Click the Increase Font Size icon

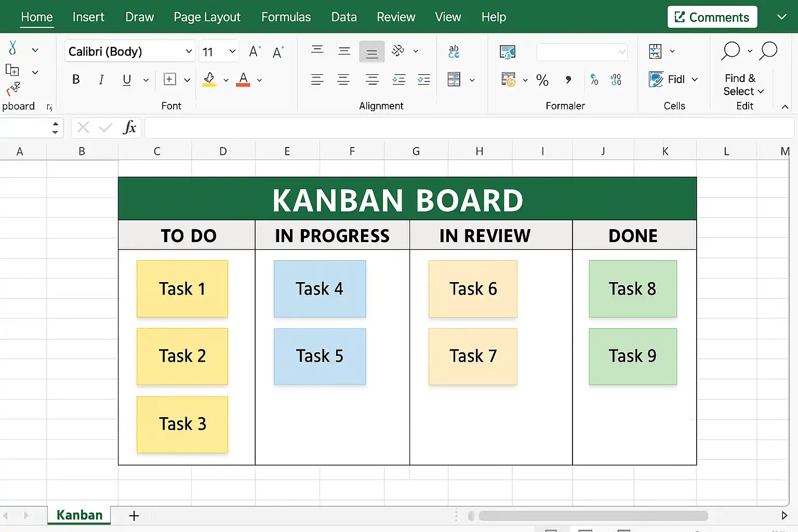(x=254, y=51)
